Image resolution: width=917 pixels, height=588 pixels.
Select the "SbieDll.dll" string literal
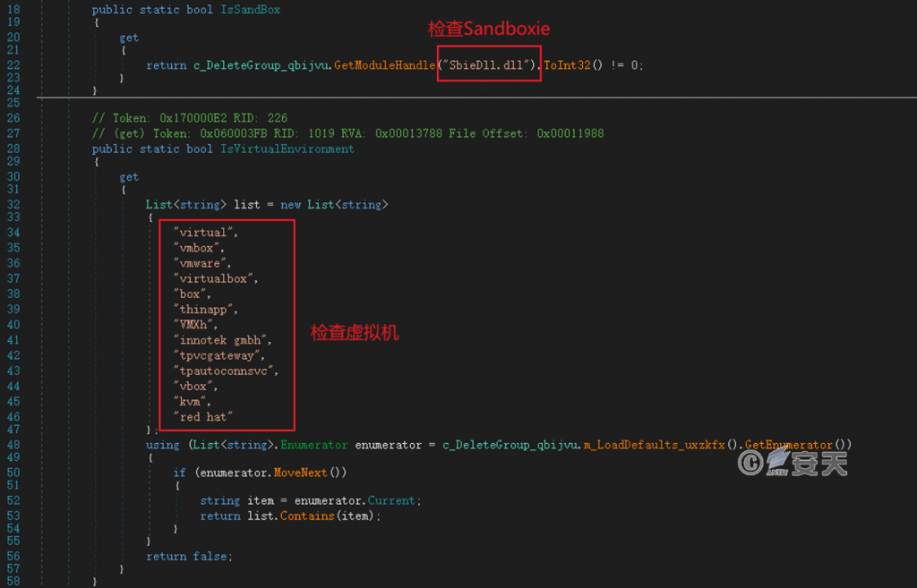489,65
